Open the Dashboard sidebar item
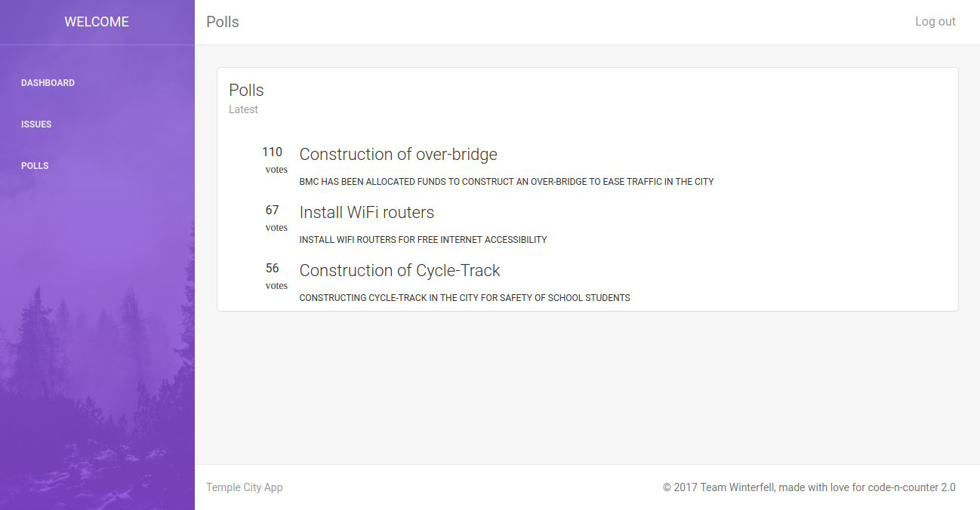 click(x=48, y=83)
